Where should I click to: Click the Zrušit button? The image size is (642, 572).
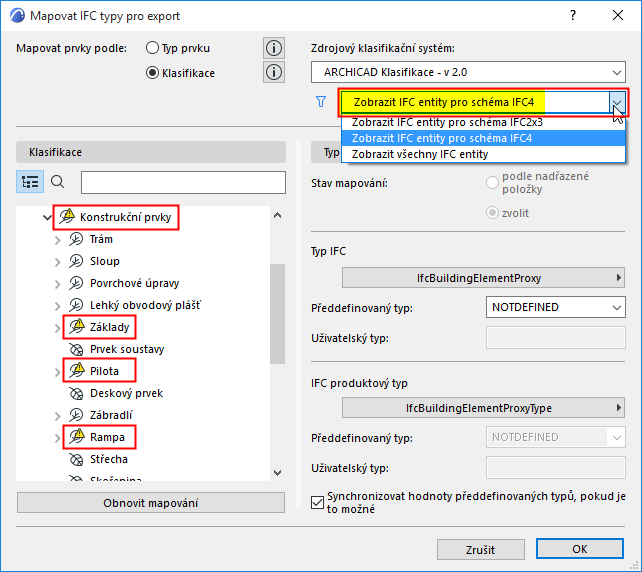point(481,549)
